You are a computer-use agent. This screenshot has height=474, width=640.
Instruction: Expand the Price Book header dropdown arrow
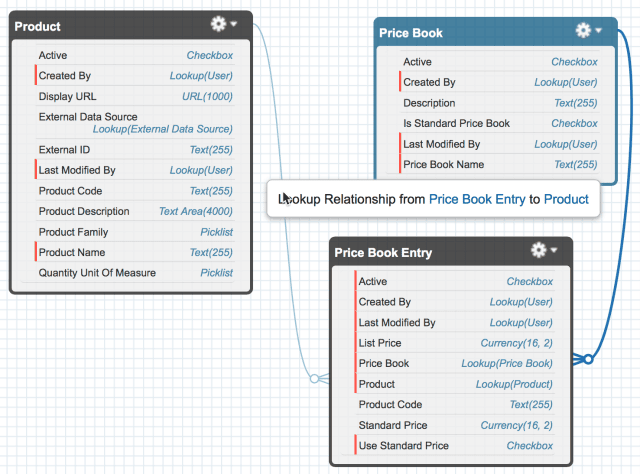click(x=598, y=30)
